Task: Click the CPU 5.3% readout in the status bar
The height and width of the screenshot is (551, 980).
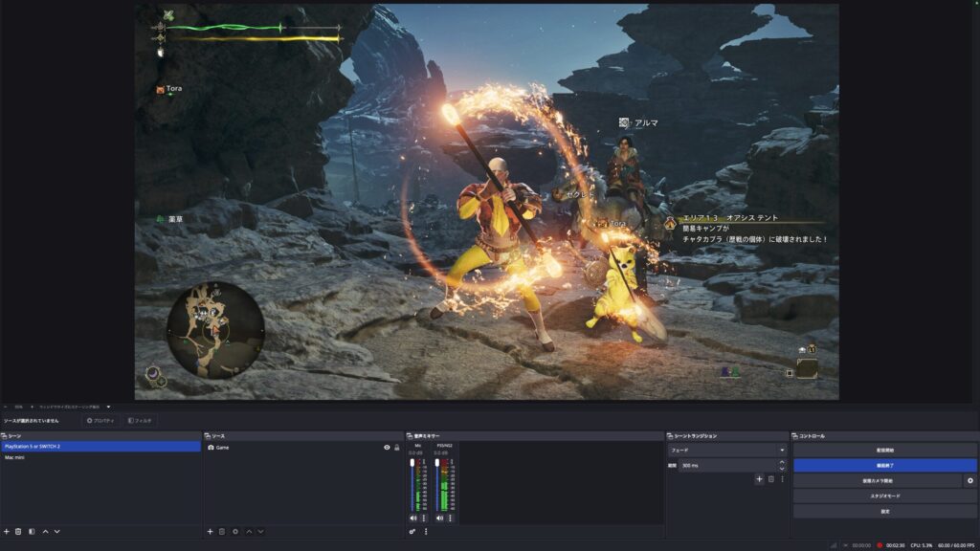Action: click(x=922, y=545)
